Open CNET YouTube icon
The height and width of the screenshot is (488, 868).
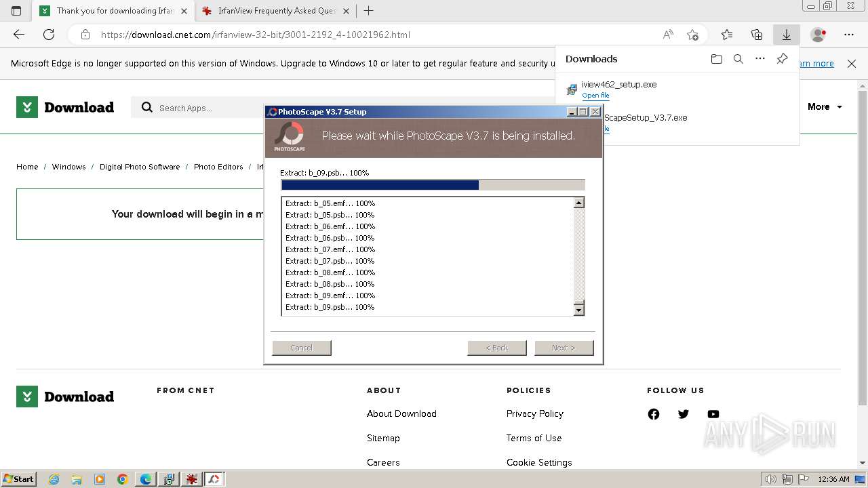pyautogui.click(x=713, y=414)
